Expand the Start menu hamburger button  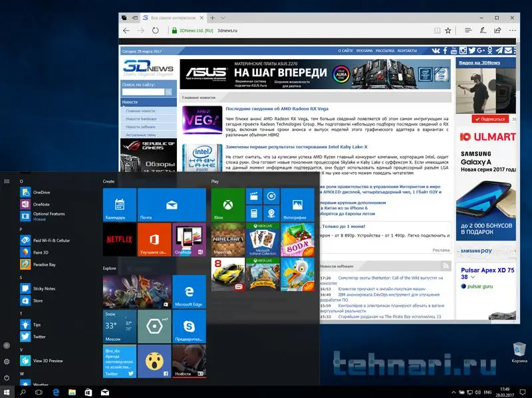click(7, 181)
